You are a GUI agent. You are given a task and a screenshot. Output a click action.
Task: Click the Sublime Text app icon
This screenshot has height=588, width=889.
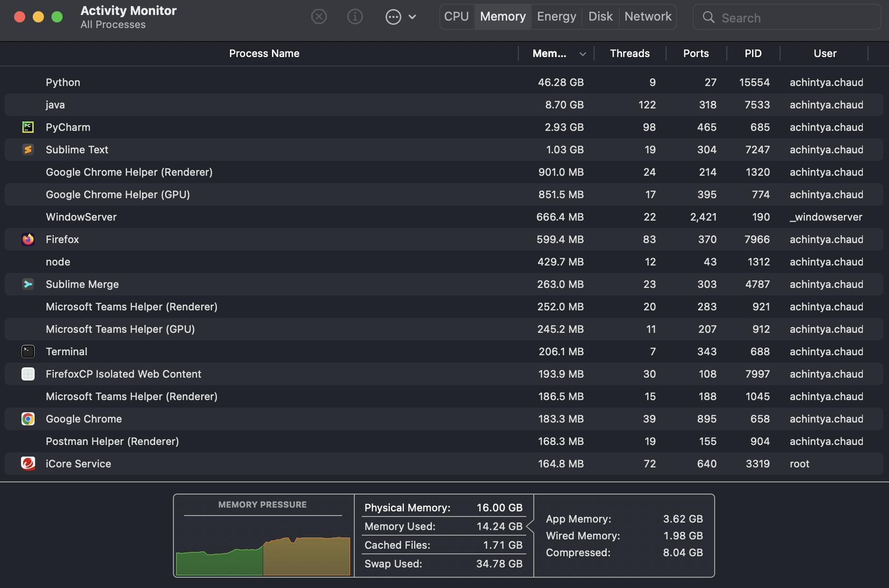28,149
